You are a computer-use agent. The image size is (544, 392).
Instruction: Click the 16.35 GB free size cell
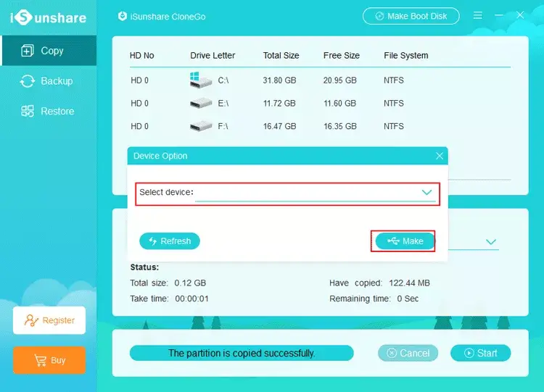[340, 126]
